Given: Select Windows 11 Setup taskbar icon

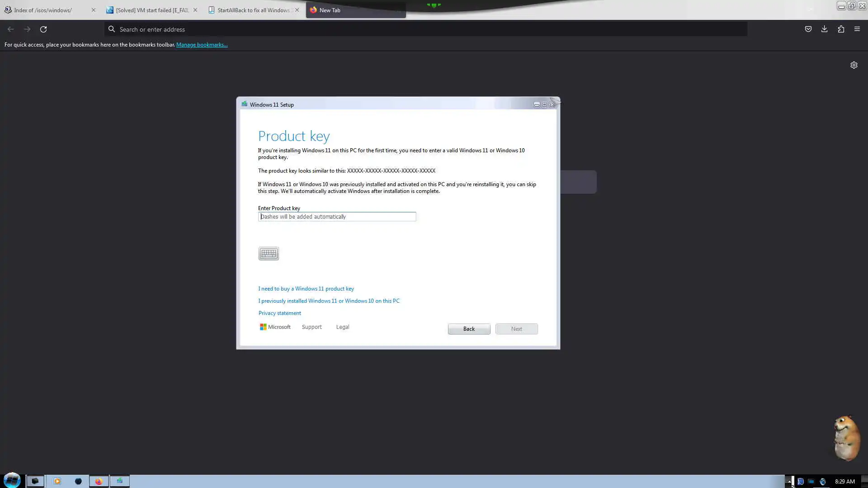Looking at the screenshot, I should (120, 481).
